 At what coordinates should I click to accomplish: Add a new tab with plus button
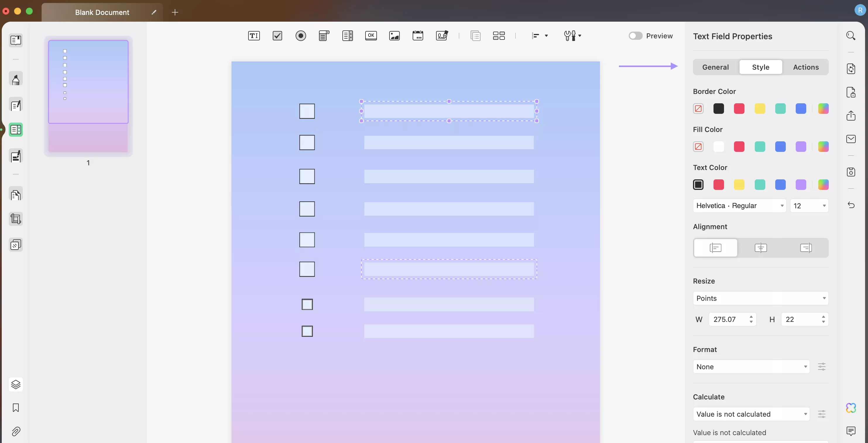pyautogui.click(x=174, y=12)
